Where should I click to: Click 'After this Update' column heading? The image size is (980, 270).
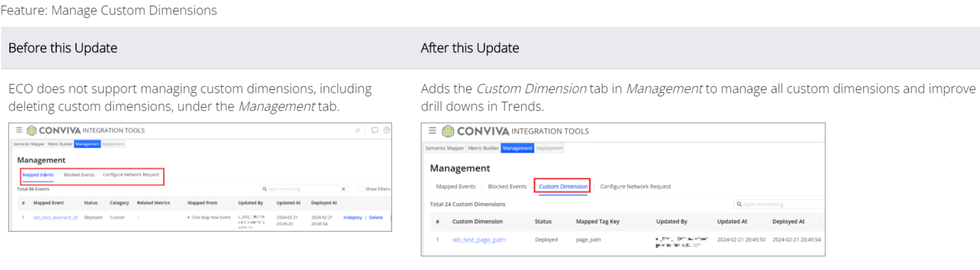470,48
